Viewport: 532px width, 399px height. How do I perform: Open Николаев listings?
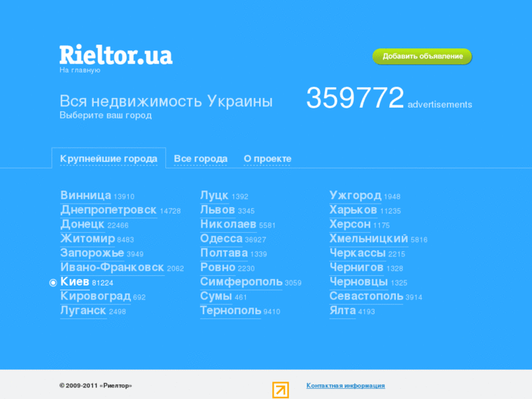click(x=228, y=224)
